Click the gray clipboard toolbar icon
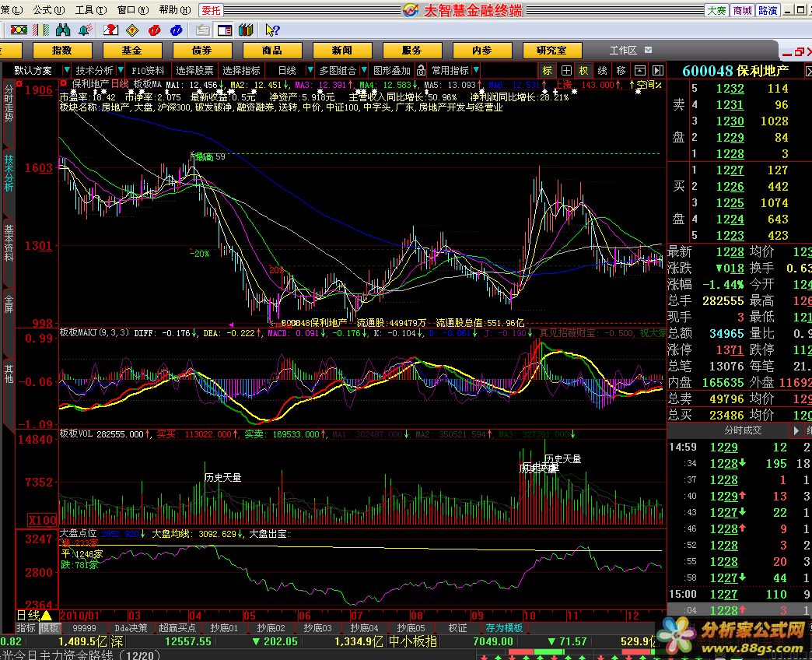Image resolution: width=812 pixels, height=660 pixels. tap(202, 30)
